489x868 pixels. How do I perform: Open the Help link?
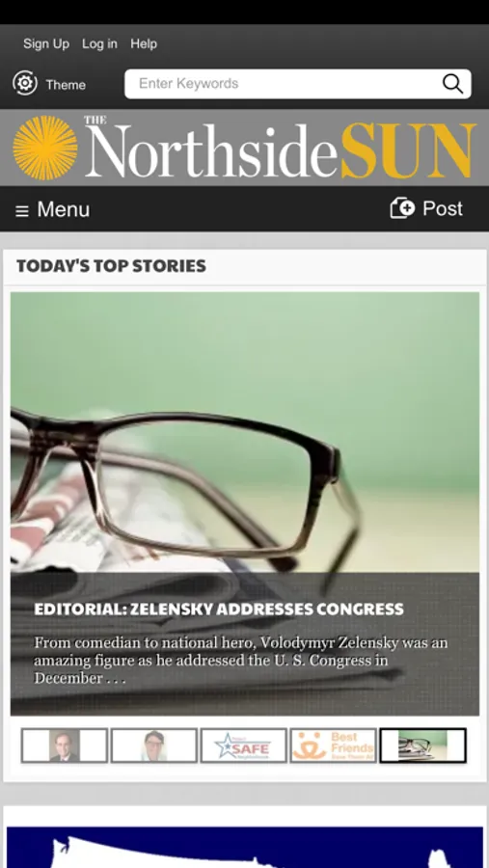144,43
